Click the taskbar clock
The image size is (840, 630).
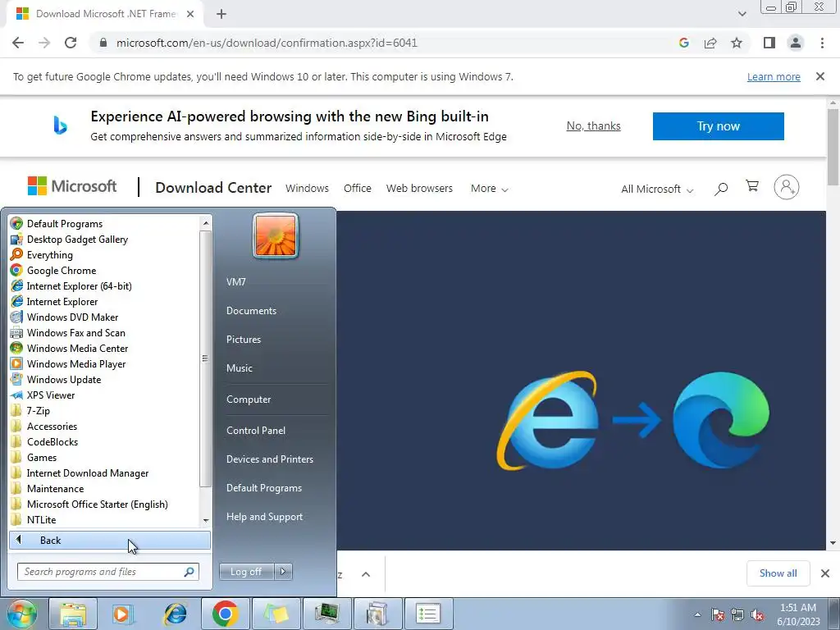click(798, 614)
